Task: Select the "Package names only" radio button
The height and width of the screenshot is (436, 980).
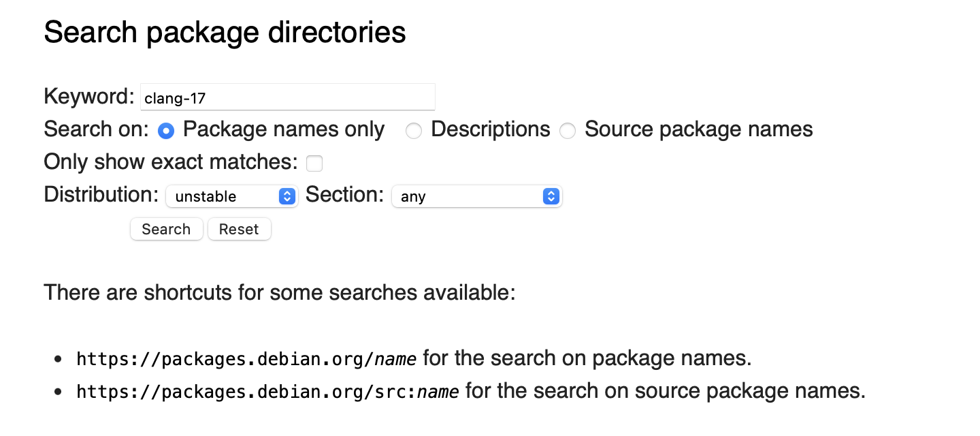Action: [166, 131]
